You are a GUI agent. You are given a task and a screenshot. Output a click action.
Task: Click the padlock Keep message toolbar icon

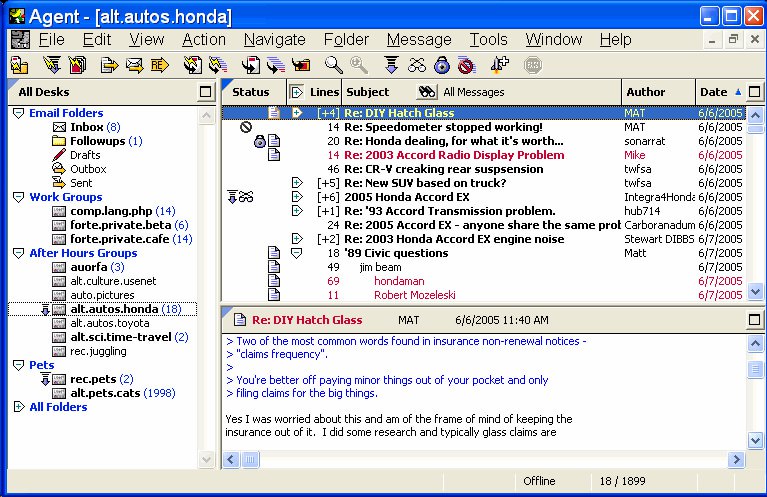[x=441, y=65]
